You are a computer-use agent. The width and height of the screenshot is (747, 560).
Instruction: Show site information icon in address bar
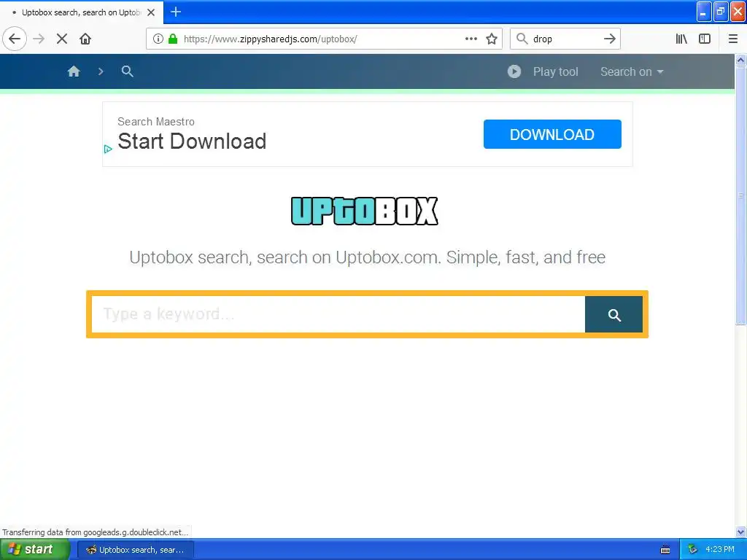(158, 39)
